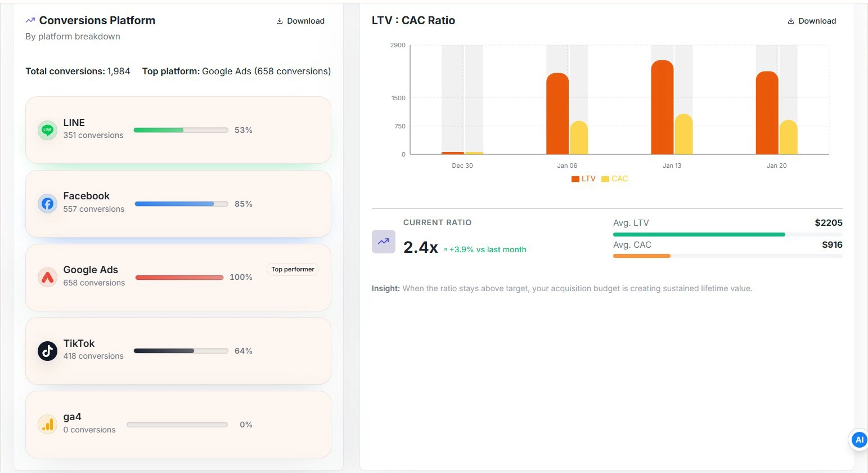Click the Dec 30 axis label
Image resolution: width=868 pixels, height=473 pixels.
pyautogui.click(x=462, y=165)
